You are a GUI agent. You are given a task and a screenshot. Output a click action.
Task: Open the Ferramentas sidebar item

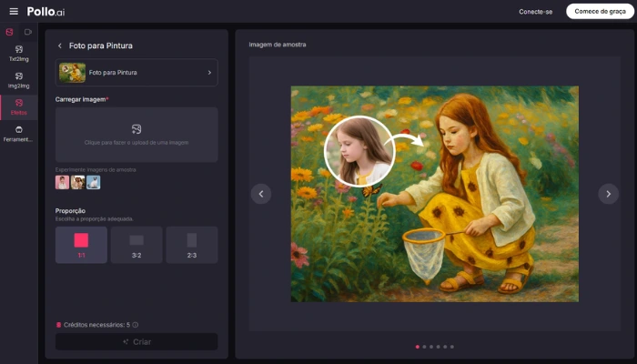point(19,134)
